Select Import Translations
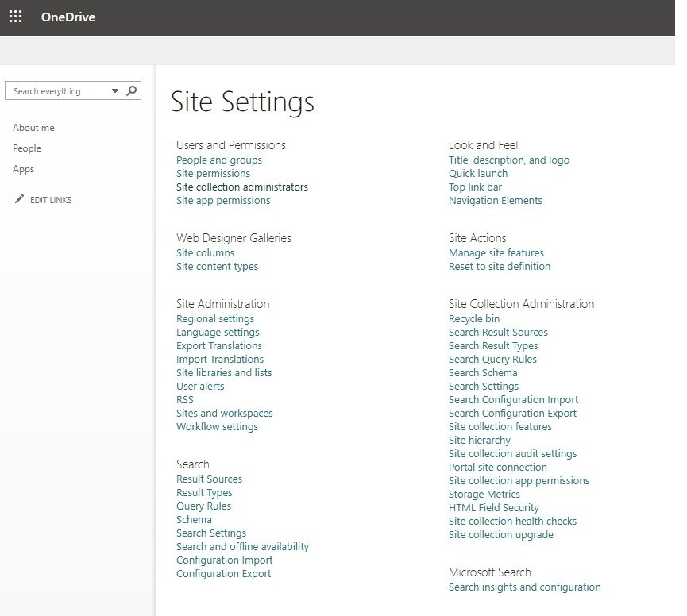 [x=220, y=359]
